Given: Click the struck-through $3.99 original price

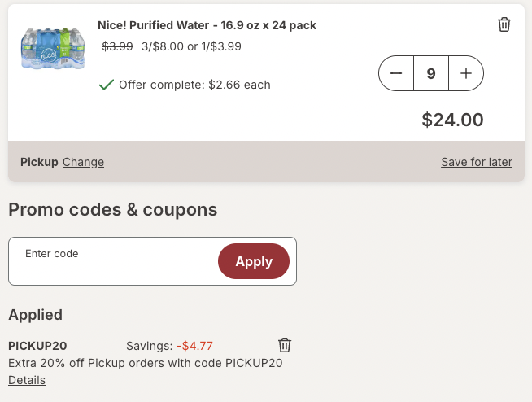Looking at the screenshot, I should coord(117,46).
